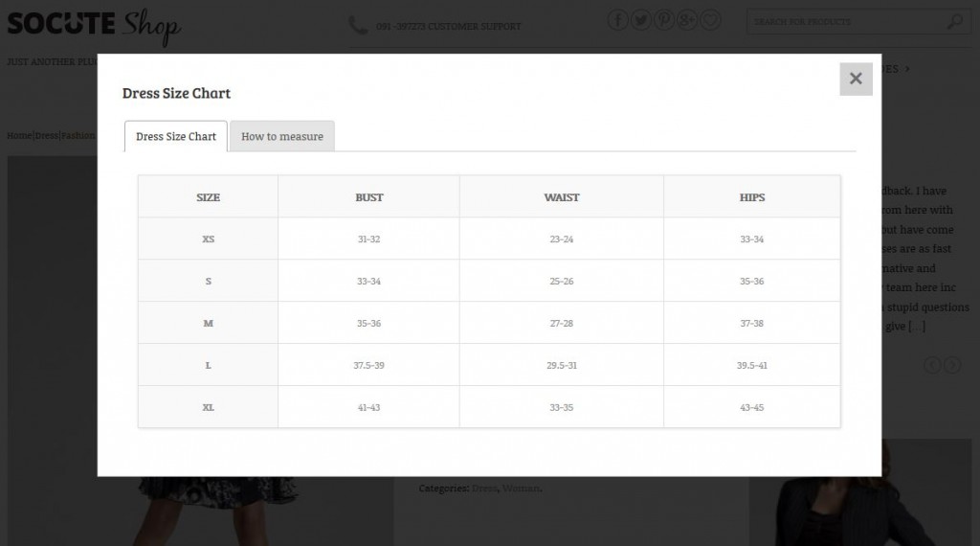Select the XL size row label
980x546 pixels.
[208, 407]
